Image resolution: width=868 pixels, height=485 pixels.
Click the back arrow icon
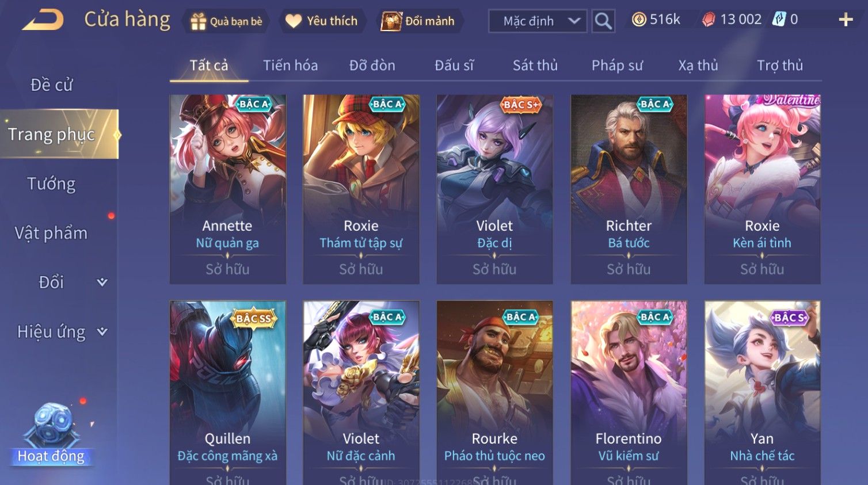[44, 20]
